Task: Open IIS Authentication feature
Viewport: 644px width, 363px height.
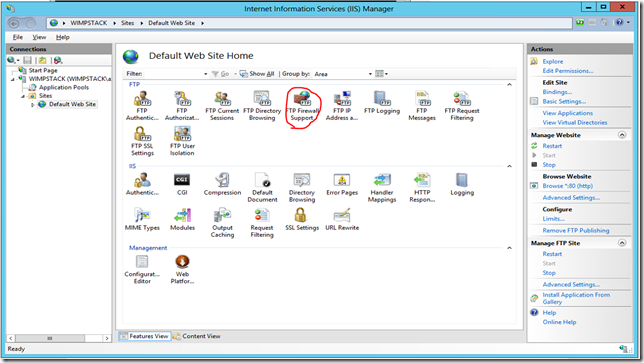Action: [142, 184]
